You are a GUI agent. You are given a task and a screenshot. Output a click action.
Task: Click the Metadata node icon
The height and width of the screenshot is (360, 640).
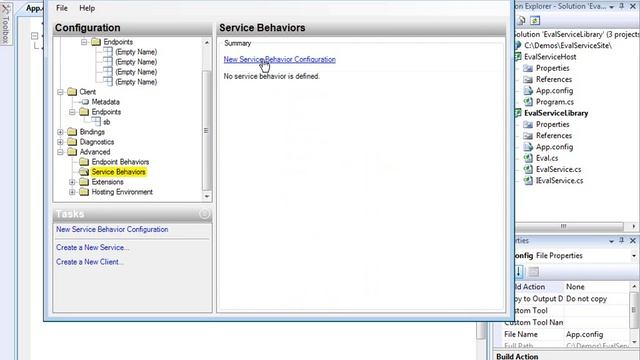(85, 102)
